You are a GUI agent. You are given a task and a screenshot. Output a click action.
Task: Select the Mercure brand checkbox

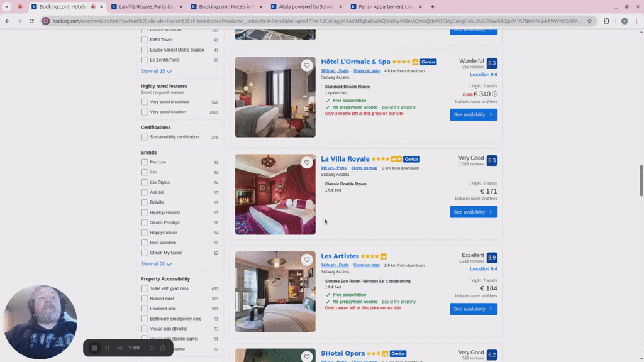pyautogui.click(x=144, y=162)
